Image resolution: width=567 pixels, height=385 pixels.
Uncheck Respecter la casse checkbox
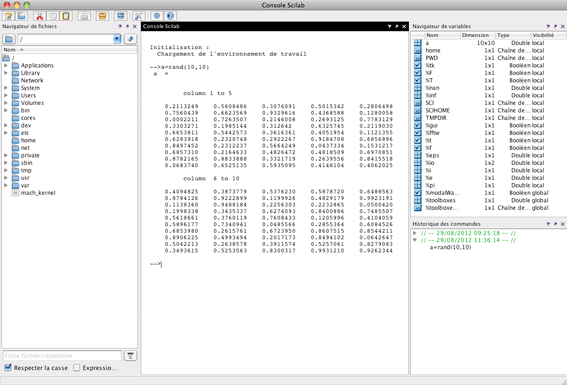point(8,368)
